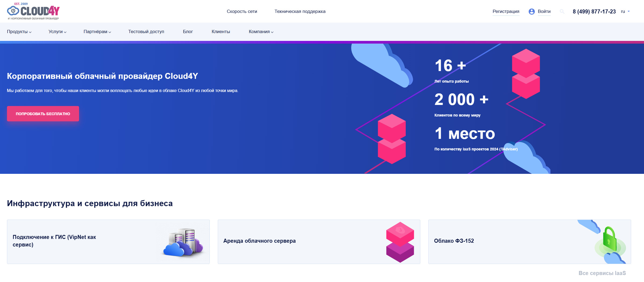
Task: Expand the Компания menu
Action: point(261,31)
